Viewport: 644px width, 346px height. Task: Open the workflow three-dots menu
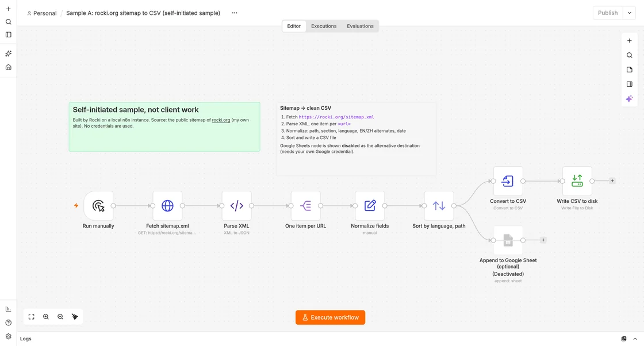coord(235,13)
